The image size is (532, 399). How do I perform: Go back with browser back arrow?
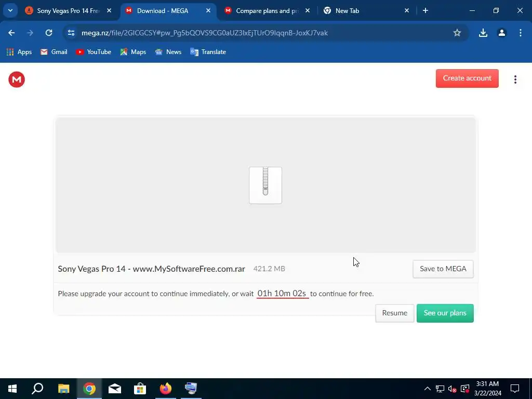(11, 33)
